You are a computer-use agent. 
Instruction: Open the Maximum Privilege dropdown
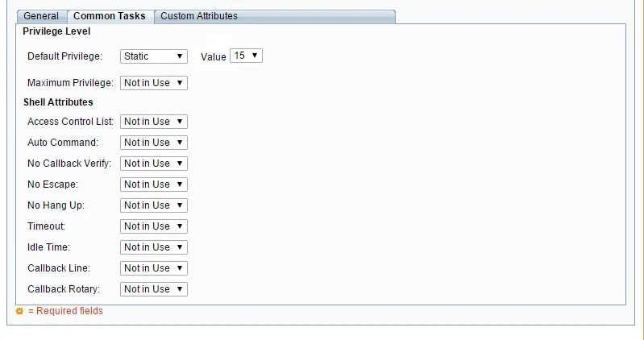point(154,83)
